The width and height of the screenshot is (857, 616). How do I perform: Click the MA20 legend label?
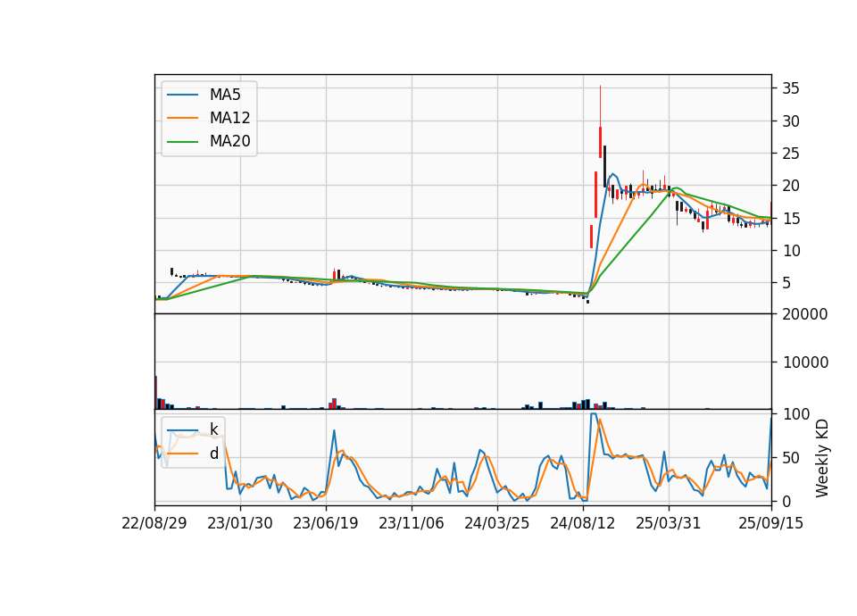pyautogui.click(x=229, y=141)
